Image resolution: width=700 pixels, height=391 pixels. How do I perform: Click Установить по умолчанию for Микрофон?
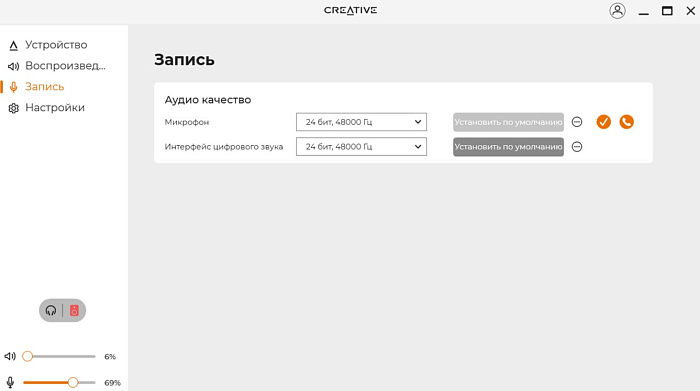(x=508, y=122)
